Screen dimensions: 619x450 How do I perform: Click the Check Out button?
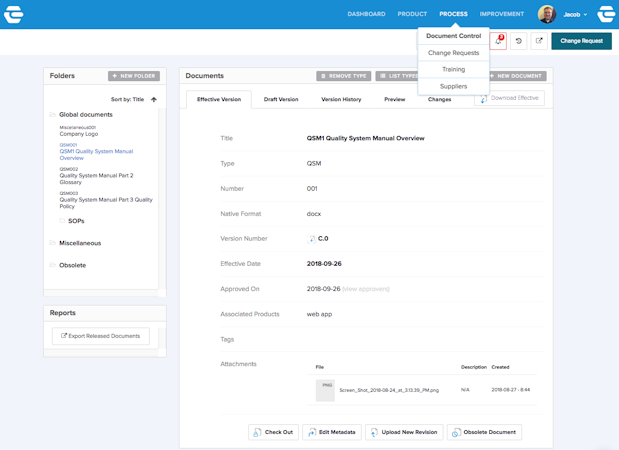273,432
